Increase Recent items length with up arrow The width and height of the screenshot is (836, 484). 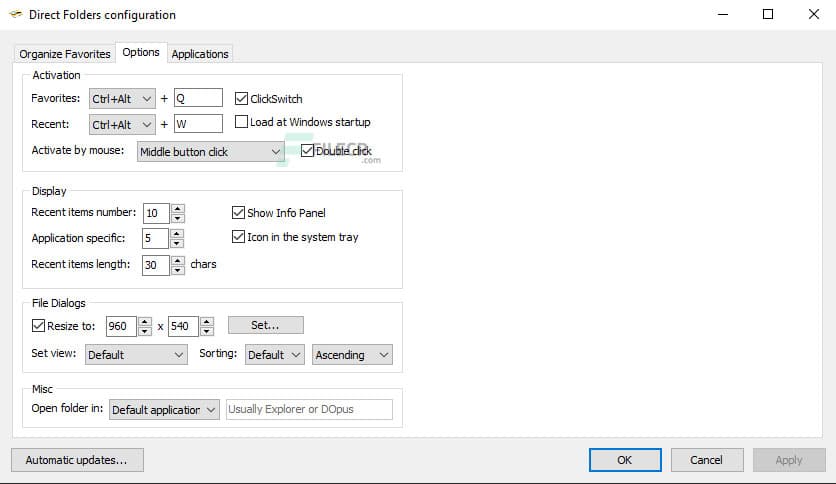click(x=178, y=260)
